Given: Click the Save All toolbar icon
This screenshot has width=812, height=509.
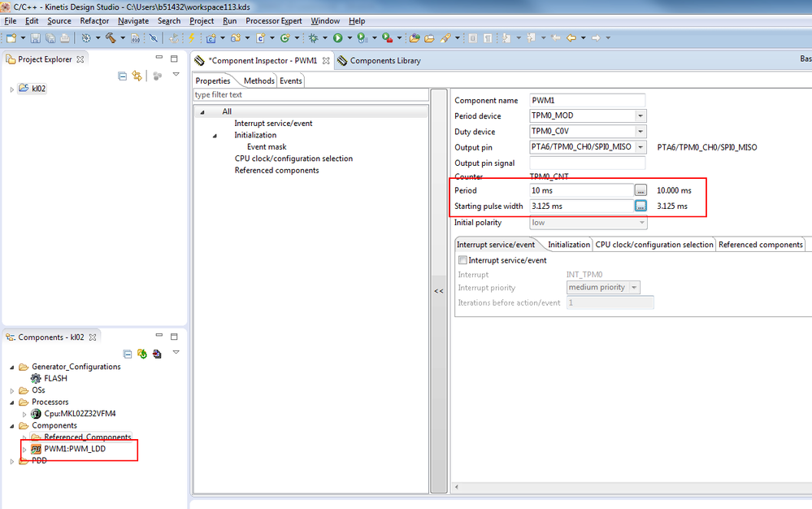Looking at the screenshot, I should click(50, 37).
